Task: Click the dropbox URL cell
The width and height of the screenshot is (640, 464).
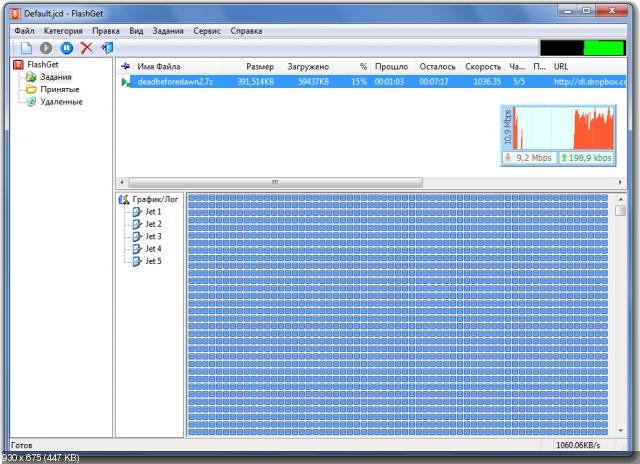Action: (590, 82)
